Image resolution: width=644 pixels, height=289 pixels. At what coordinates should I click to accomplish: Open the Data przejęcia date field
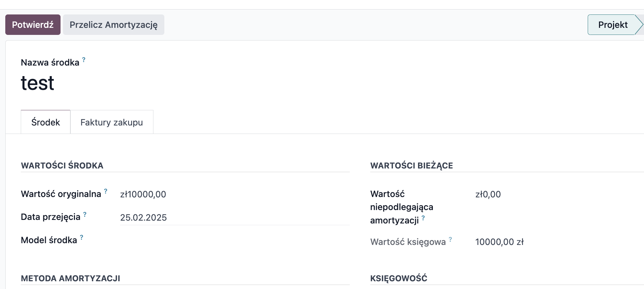pos(235,217)
